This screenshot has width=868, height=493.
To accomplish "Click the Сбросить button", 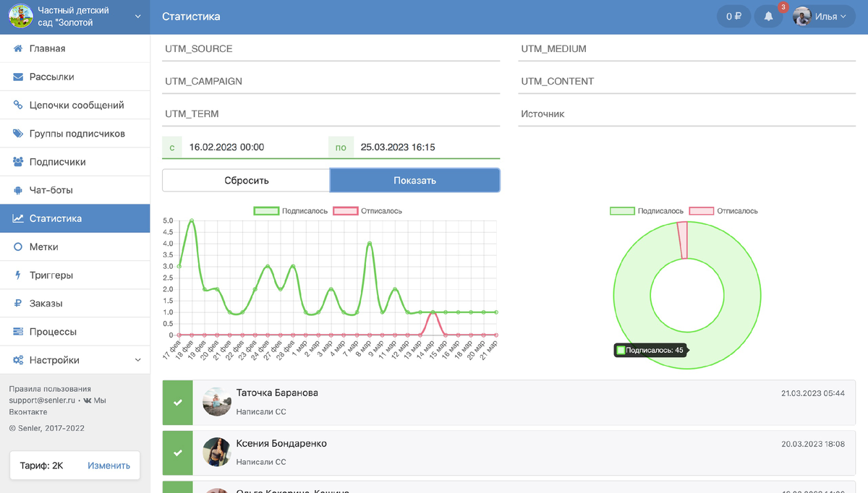I will tap(246, 181).
